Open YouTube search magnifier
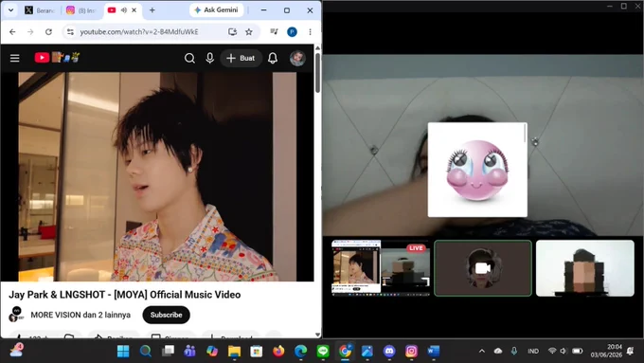This screenshot has height=363, width=644. tap(189, 58)
